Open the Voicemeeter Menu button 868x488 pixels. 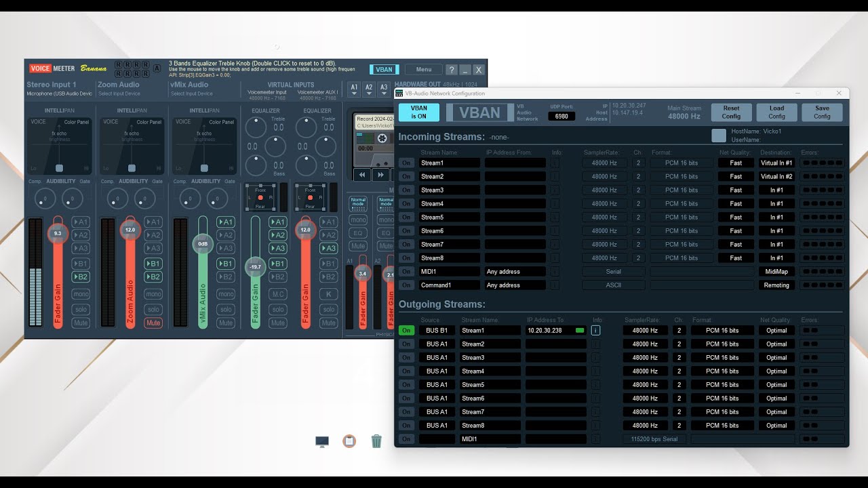point(424,70)
